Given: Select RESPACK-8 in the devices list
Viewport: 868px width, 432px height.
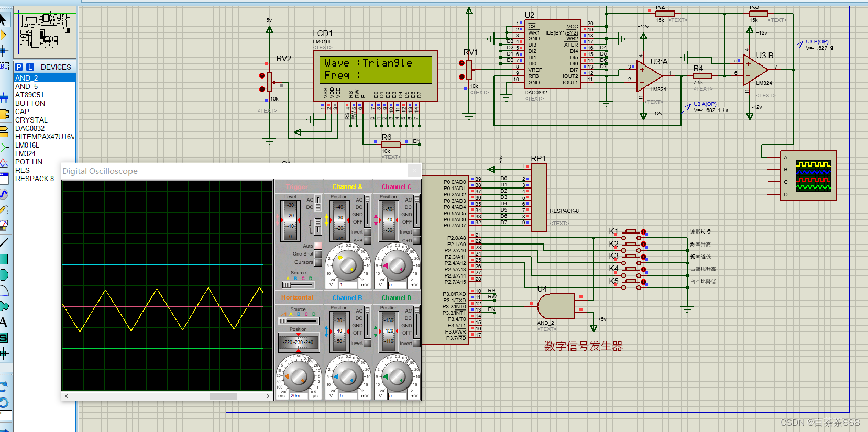Looking at the screenshot, I should [x=45, y=179].
